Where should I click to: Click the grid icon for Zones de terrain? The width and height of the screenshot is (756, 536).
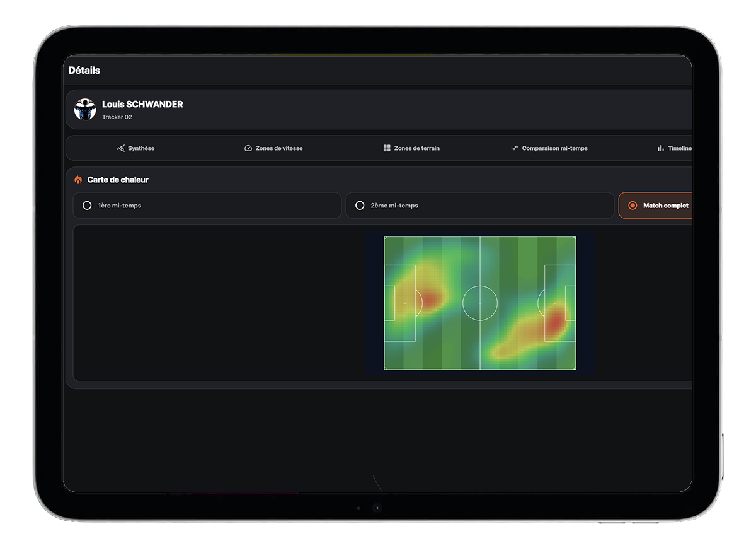(387, 148)
